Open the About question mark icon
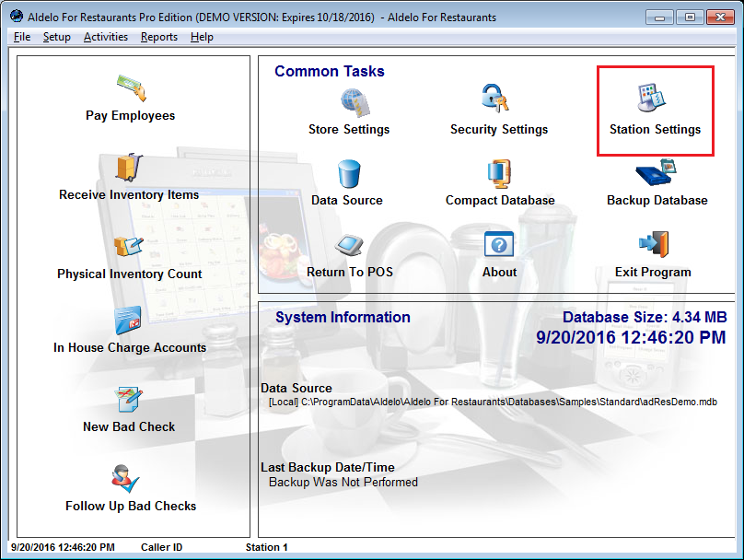 click(499, 244)
